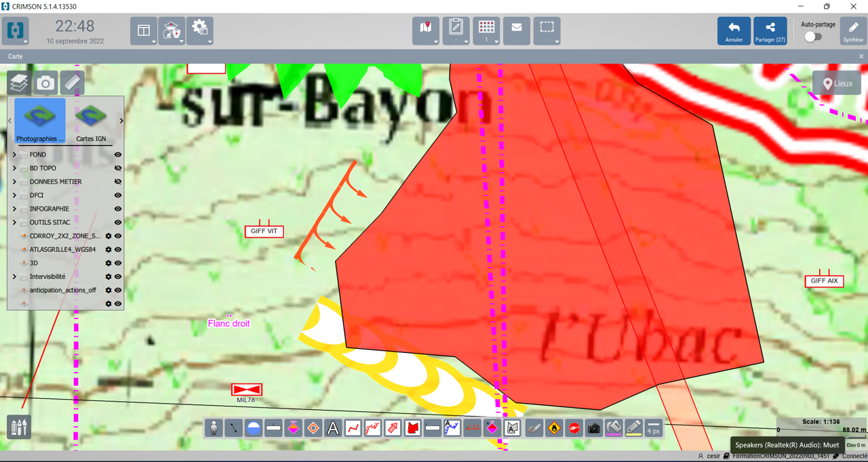The width and height of the screenshot is (868, 462).
Task: Toggle the Auto-partage switch
Action: pyautogui.click(x=813, y=37)
